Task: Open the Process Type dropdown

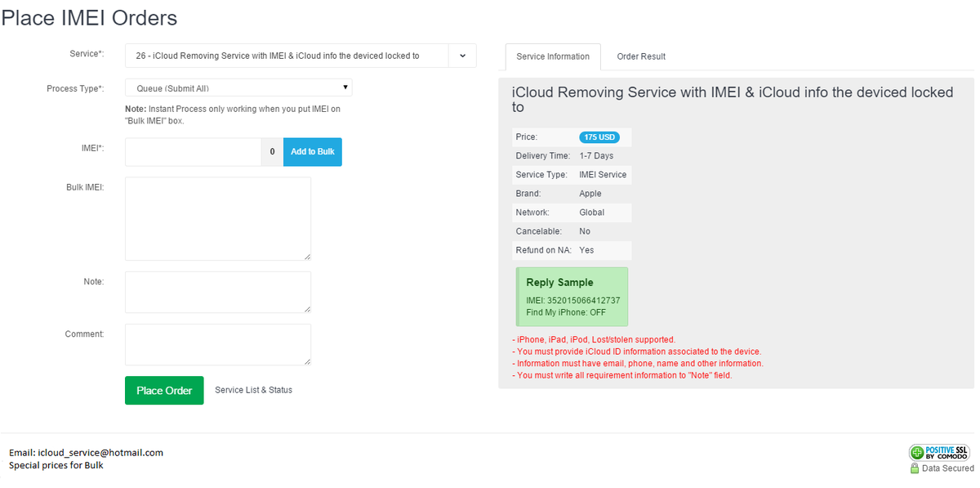Action: [238, 87]
